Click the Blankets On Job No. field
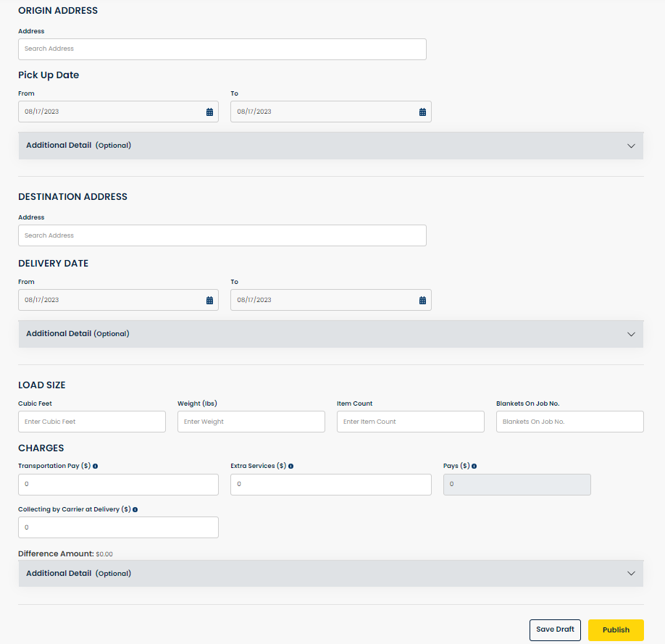This screenshot has width=665, height=644. pos(569,421)
